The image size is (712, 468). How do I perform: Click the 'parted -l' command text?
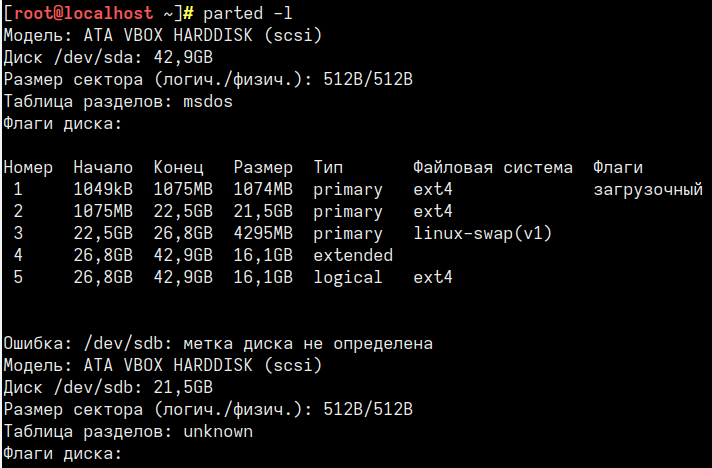[247, 14]
